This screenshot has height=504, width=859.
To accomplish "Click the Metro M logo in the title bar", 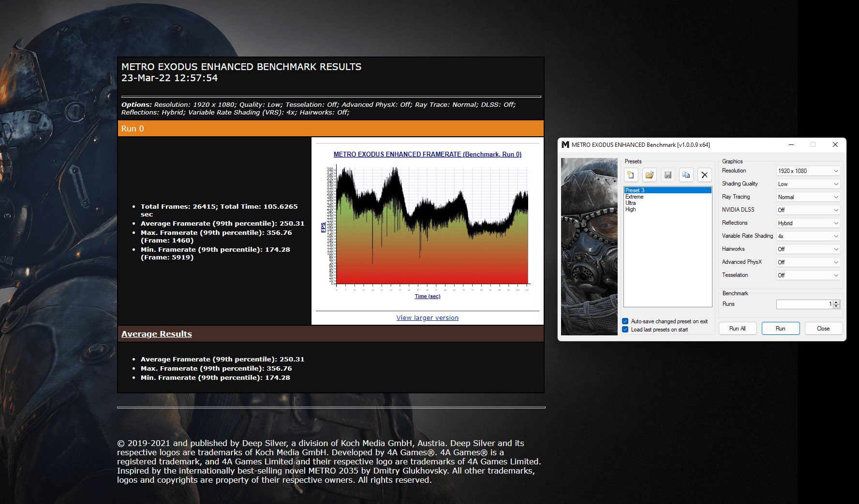I will pos(565,144).
